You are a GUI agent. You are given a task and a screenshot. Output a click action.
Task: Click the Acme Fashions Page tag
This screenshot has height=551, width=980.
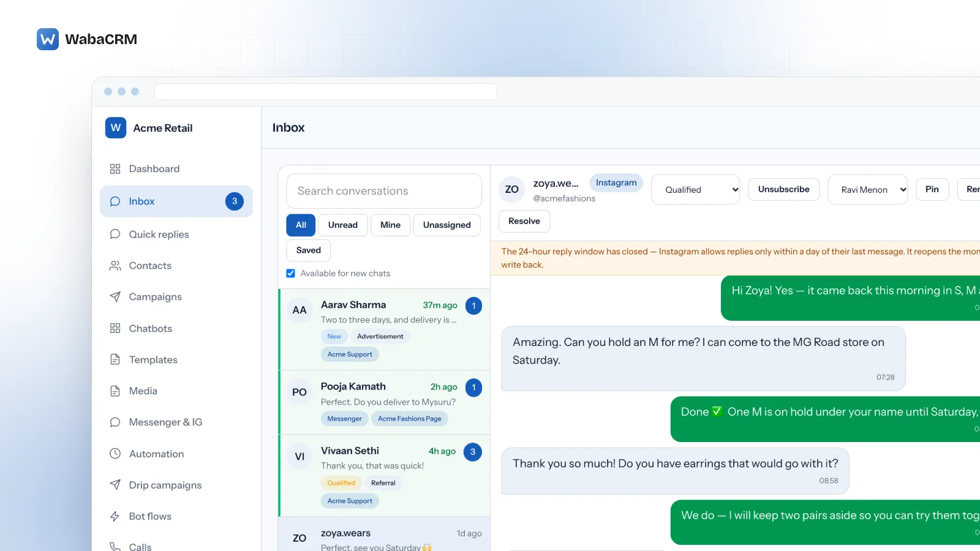410,419
